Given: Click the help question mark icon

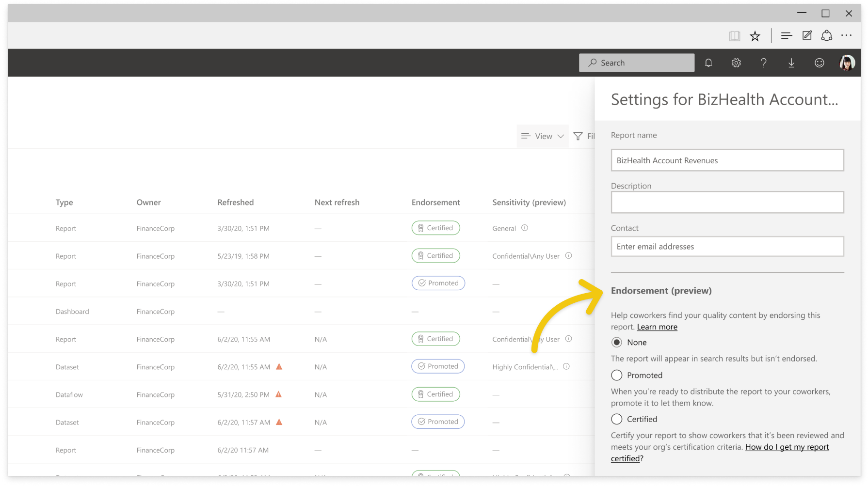Looking at the screenshot, I should [763, 63].
